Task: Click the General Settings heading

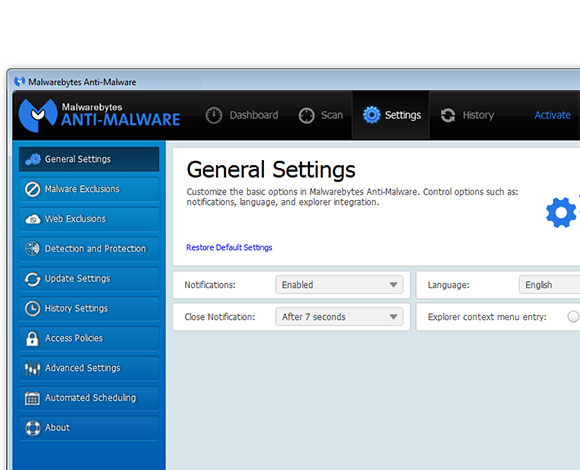Action: click(x=271, y=170)
